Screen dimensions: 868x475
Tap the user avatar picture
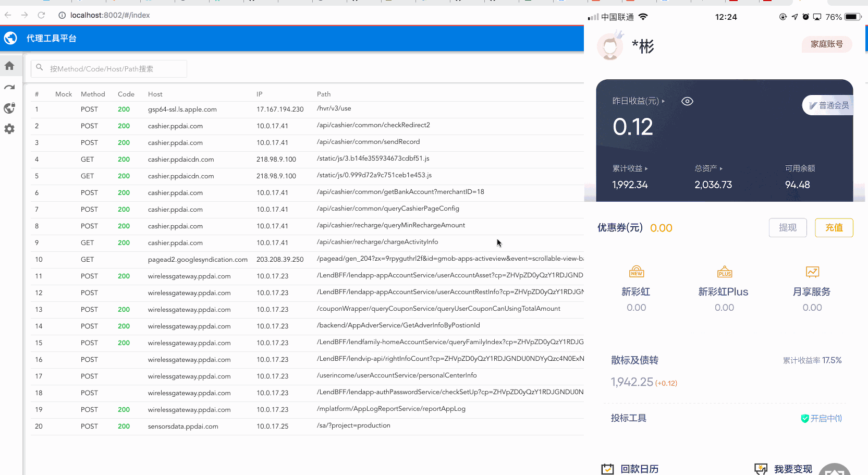(610, 46)
